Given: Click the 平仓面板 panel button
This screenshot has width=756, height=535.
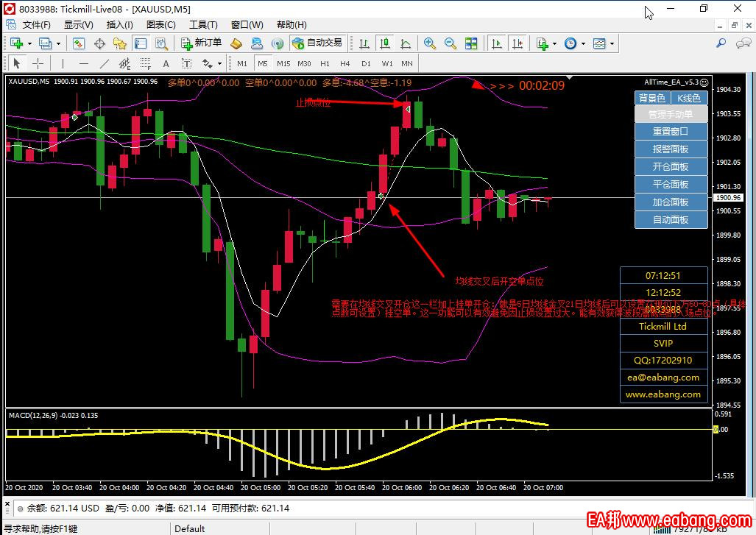Looking at the screenshot, I should [x=671, y=184].
